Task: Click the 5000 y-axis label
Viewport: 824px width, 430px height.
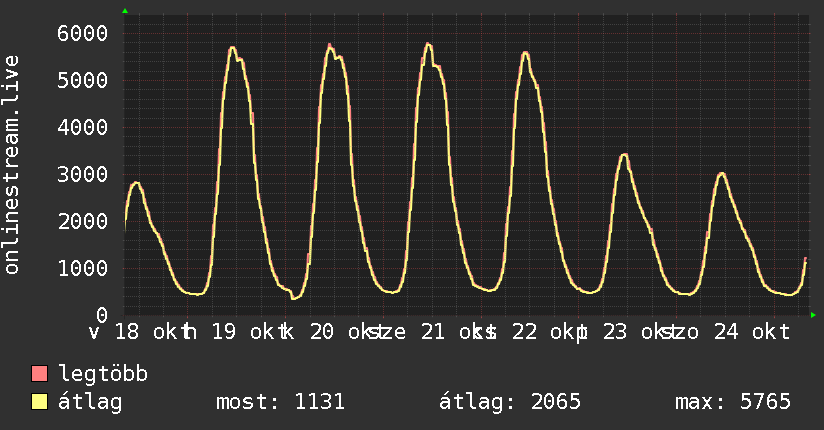Action: point(83,80)
